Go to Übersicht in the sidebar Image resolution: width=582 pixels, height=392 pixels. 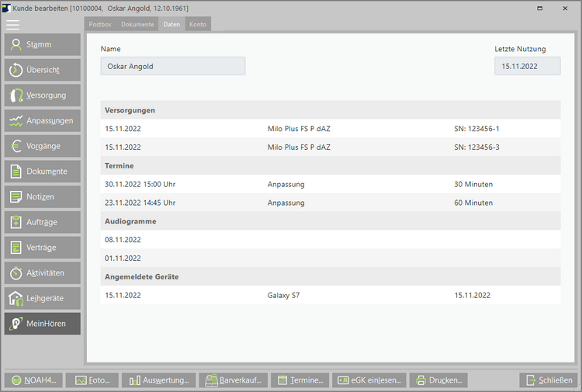pyautogui.click(x=42, y=70)
